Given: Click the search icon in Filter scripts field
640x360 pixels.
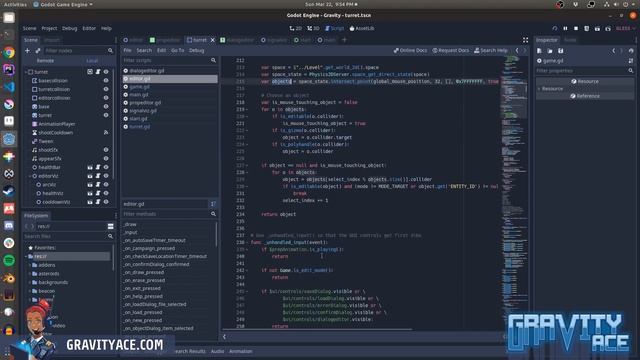Looking at the screenshot, I should coord(213,60).
